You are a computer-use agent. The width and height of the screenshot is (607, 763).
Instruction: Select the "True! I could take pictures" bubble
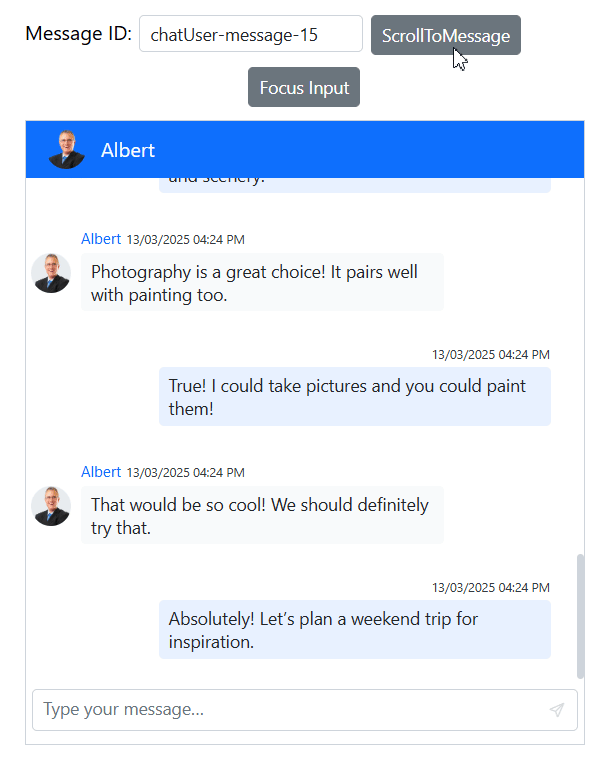tap(354, 397)
